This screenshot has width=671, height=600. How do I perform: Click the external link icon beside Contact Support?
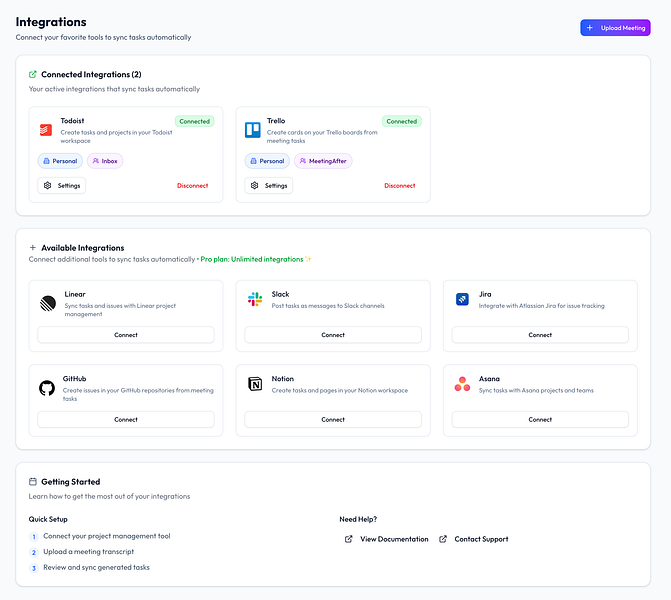[443, 539]
